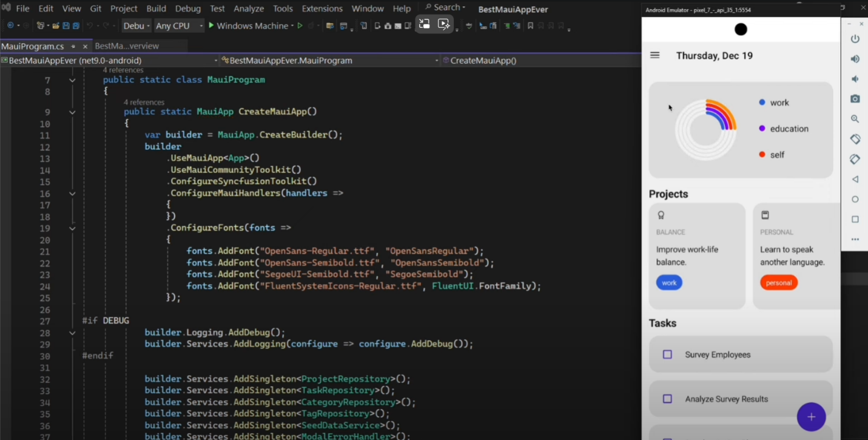Viewport: 868px width, 440px height.
Task: Collapse the MauiProgram class code fold arrow
Action: (72, 80)
